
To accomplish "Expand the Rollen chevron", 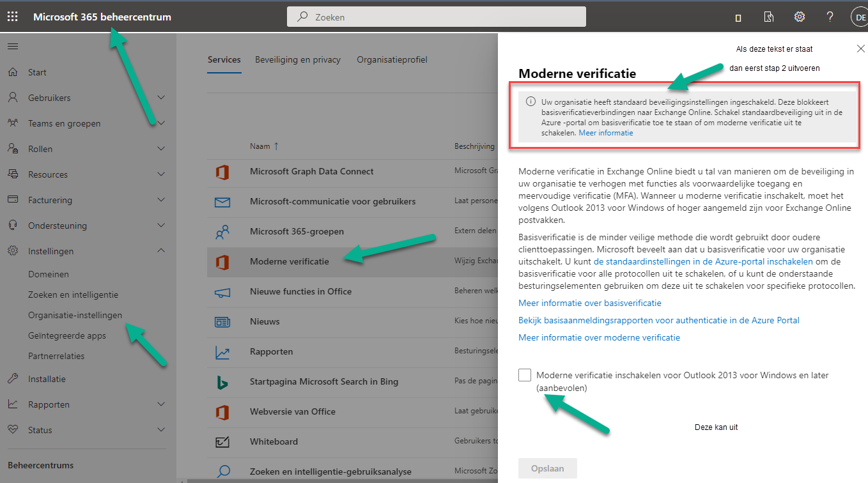I will [161, 149].
